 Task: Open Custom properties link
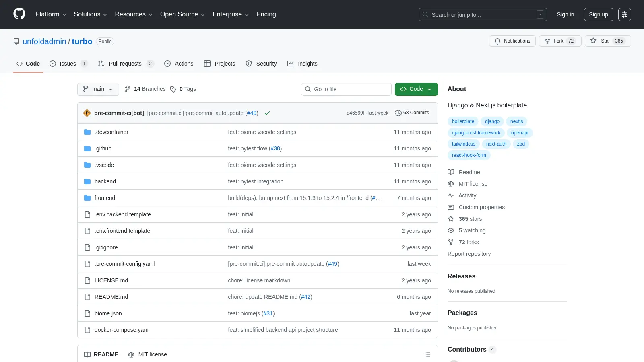(482, 207)
